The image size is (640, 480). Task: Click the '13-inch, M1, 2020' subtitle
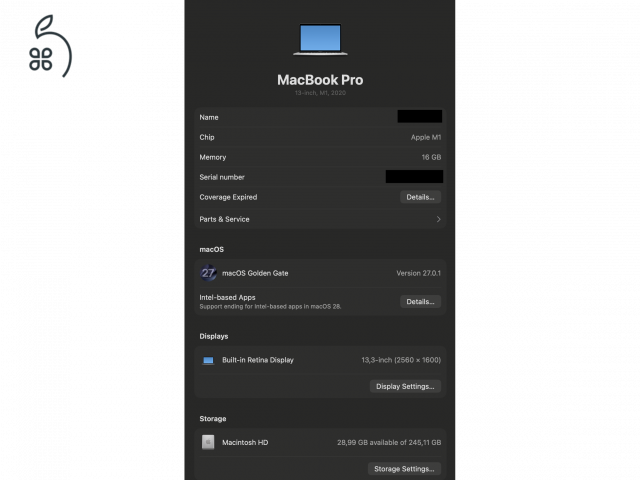[320, 93]
